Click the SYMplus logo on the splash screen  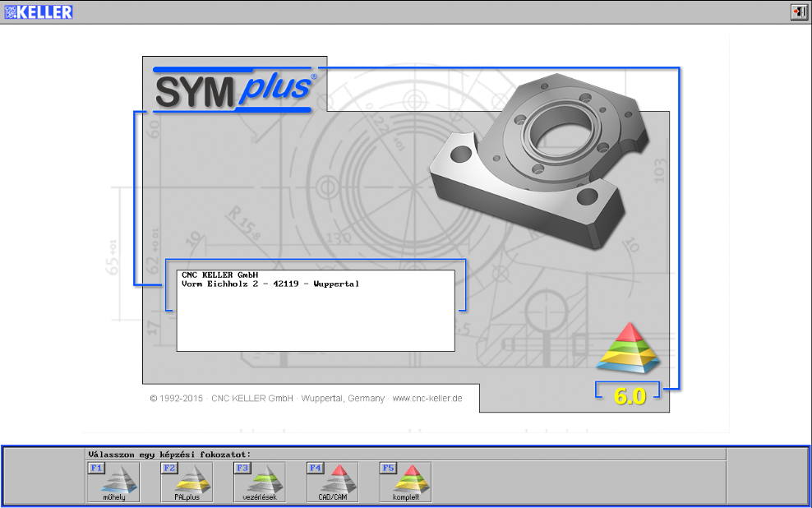pos(234,89)
